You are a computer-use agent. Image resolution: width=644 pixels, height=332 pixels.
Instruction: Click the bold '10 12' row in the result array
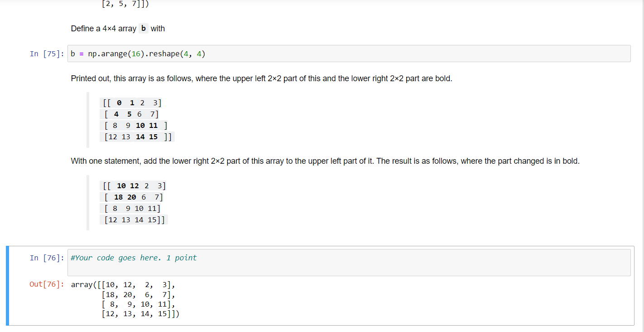coord(127,186)
